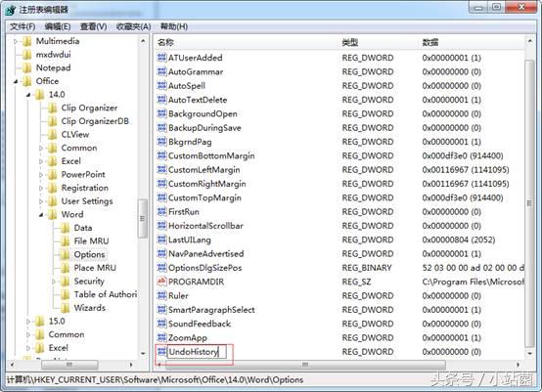Click the AutoTextDelete value icon
The width and height of the screenshot is (542, 392).
point(161,100)
